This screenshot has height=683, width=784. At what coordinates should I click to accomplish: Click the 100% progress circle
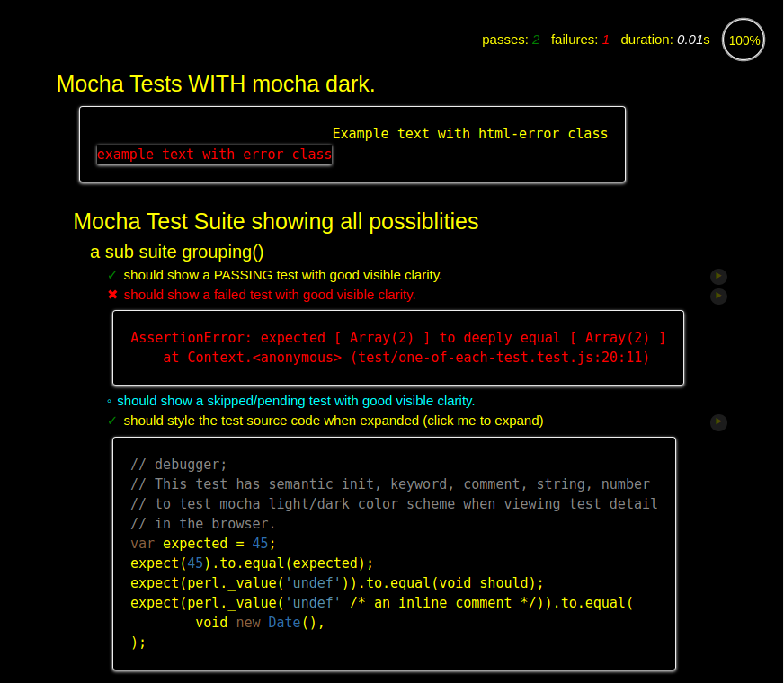pyautogui.click(x=744, y=40)
